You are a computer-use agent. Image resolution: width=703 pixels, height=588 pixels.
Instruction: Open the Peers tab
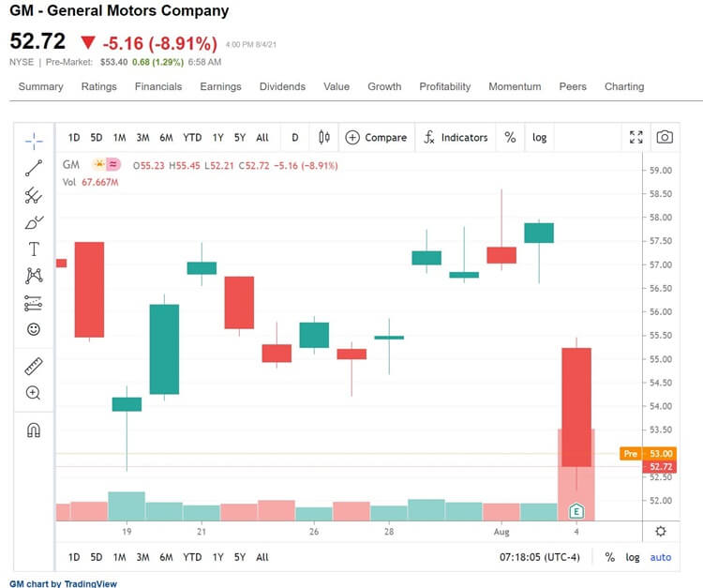(573, 86)
